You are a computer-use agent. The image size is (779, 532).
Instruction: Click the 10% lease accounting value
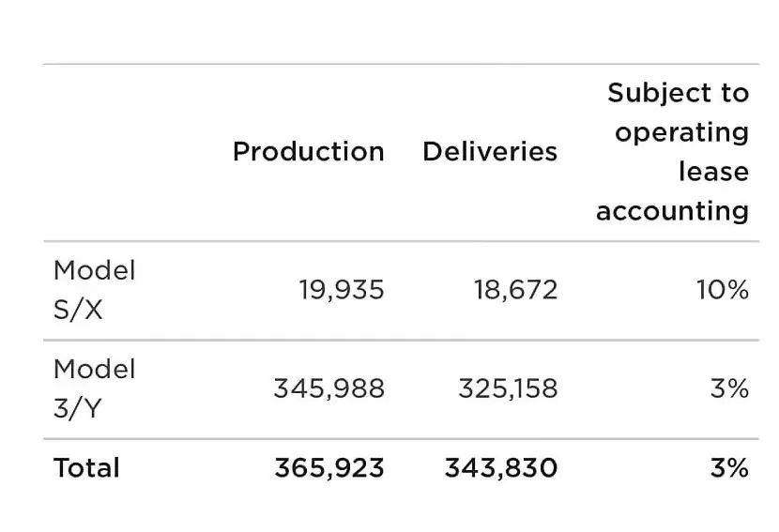723,290
